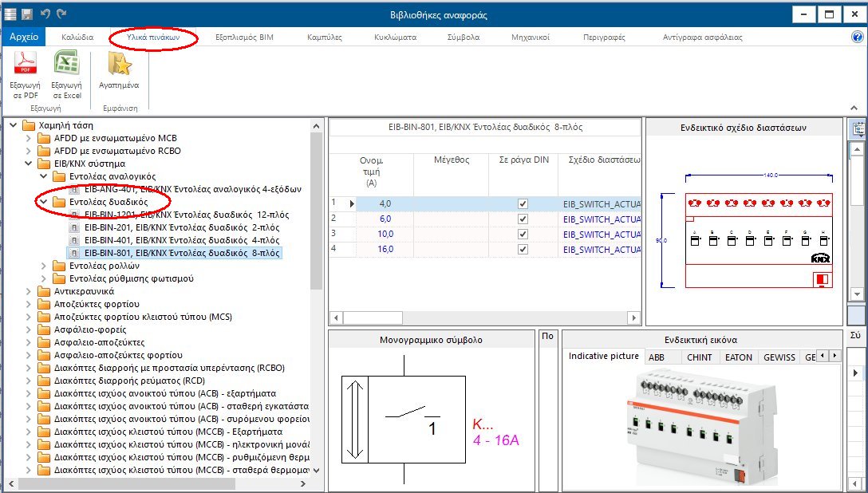
Task: Toggle DIN rail checkbox in the 16,0 row
Action: [523, 249]
